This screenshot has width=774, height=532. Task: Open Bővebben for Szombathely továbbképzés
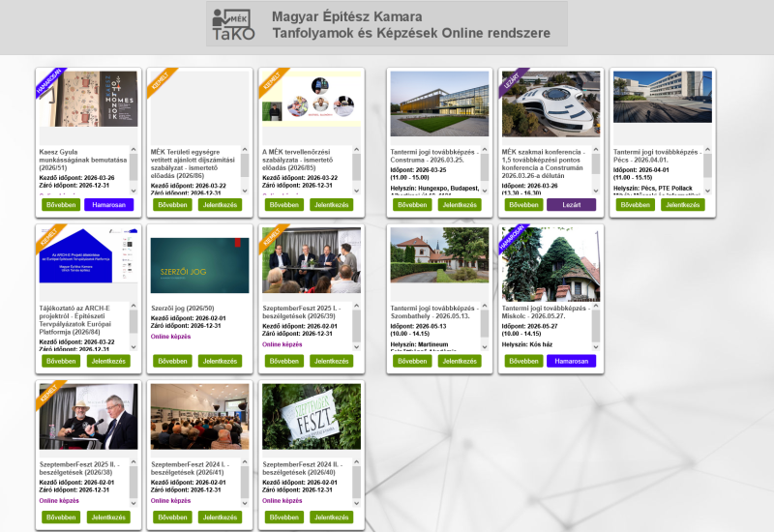click(413, 361)
